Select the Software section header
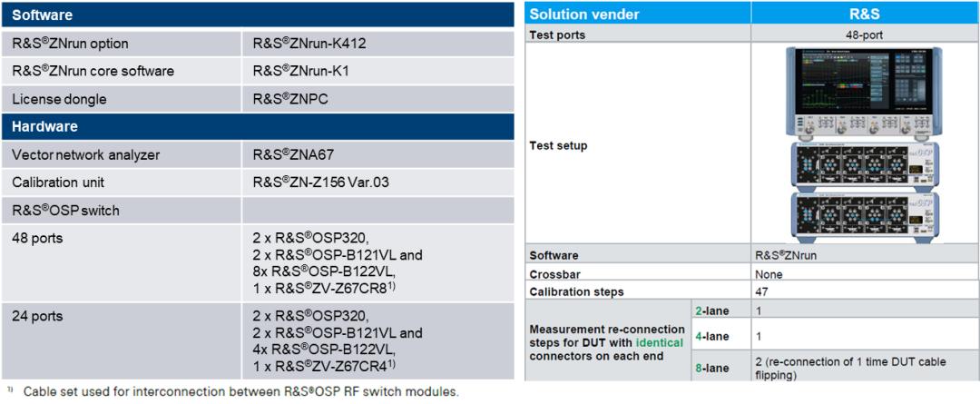 coord(43,15)
